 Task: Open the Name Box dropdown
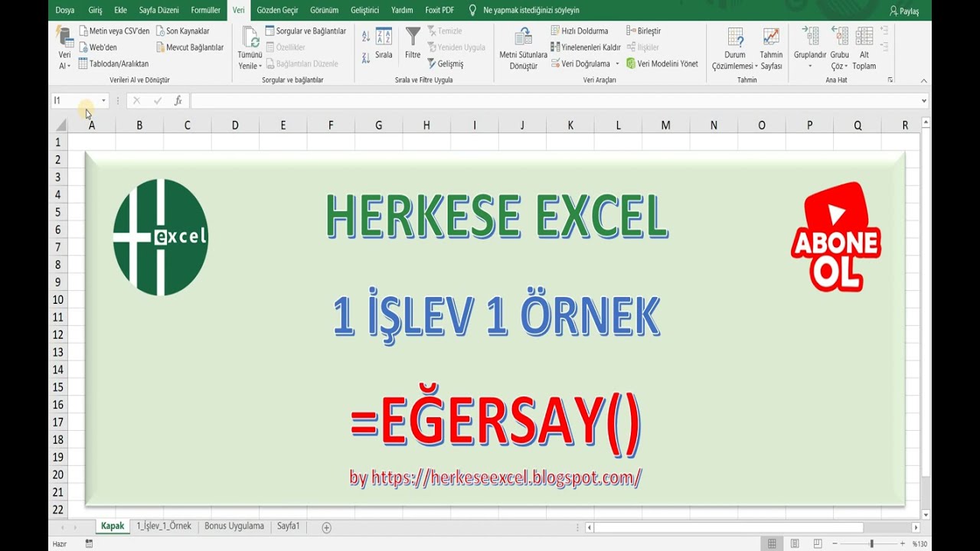coord(103,100)
